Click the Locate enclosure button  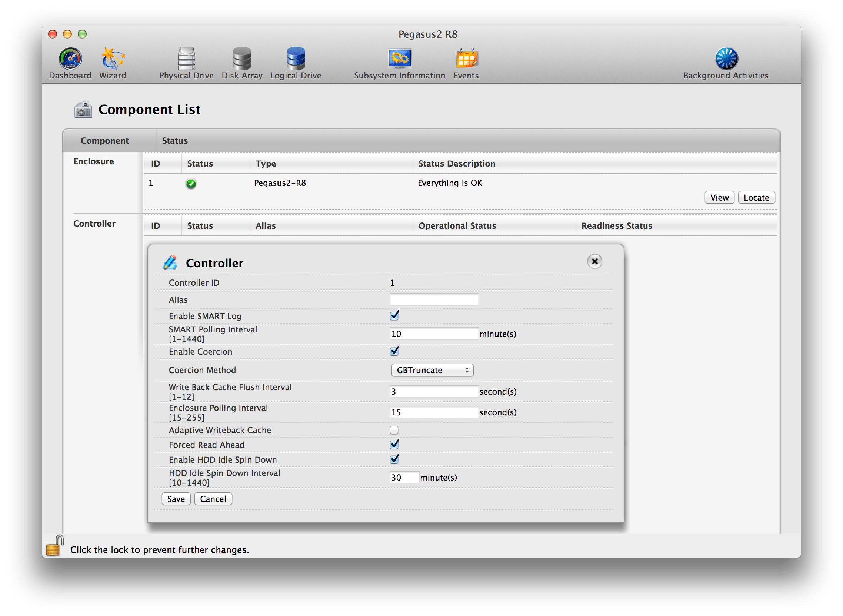[x=756, y=198]
